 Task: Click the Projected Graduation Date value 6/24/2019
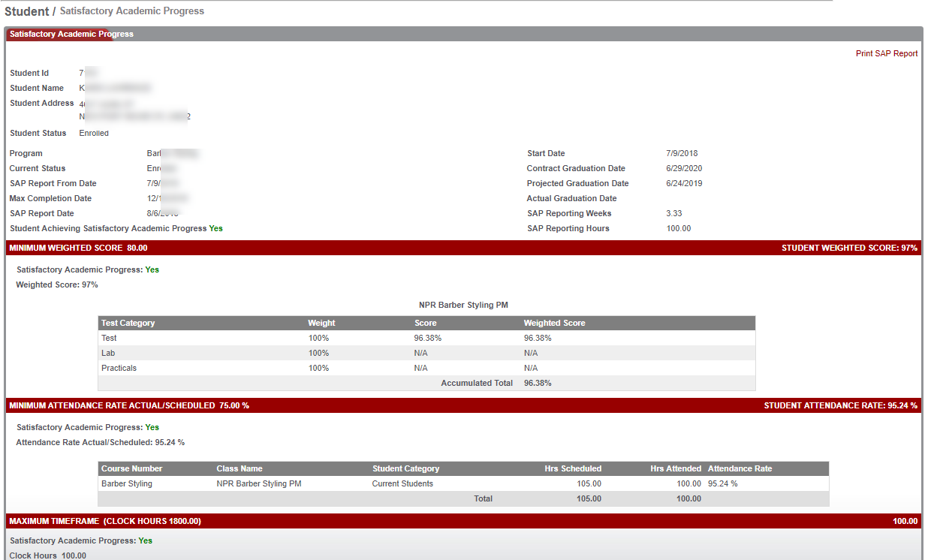coord(684,183)
